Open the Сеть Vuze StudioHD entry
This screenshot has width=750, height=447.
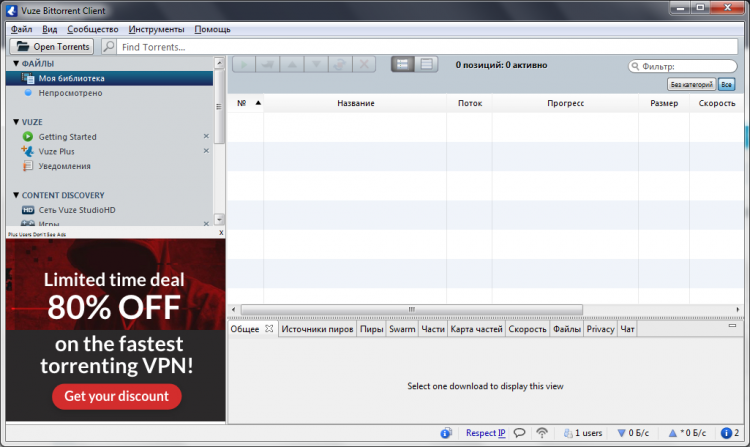tap(77, 210)
